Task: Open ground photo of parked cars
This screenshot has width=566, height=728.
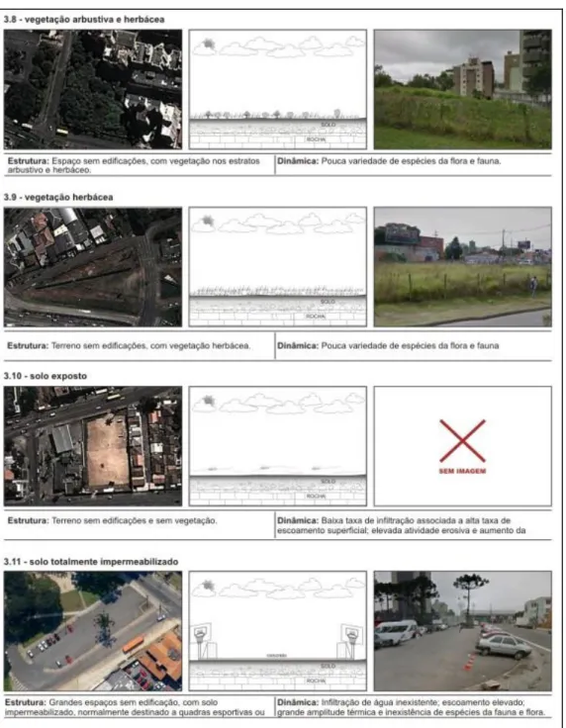Action: tap(463, 631)
